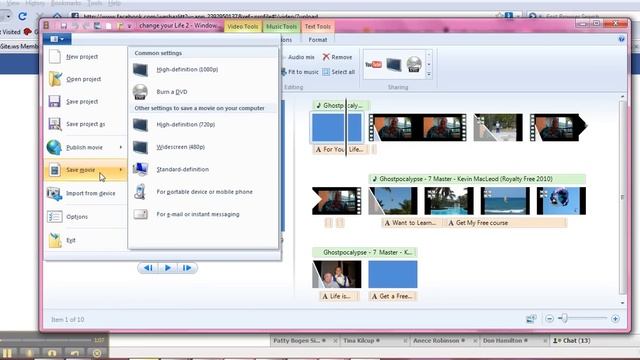Click the pause button in the recorder bar
Image resolution: width=640 pixels, height=360 pixels.
[x=7, y=353]
